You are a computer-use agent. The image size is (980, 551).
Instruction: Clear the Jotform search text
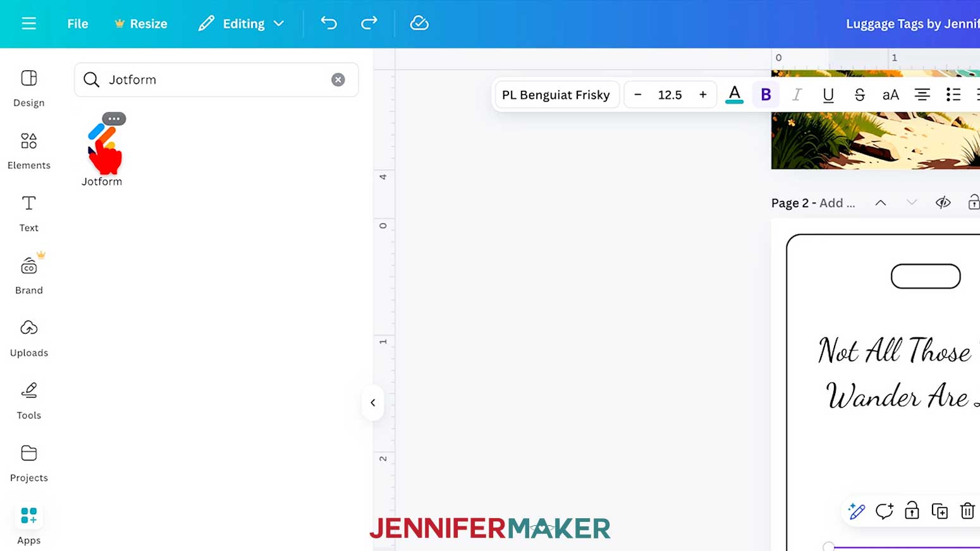[338, 80]
